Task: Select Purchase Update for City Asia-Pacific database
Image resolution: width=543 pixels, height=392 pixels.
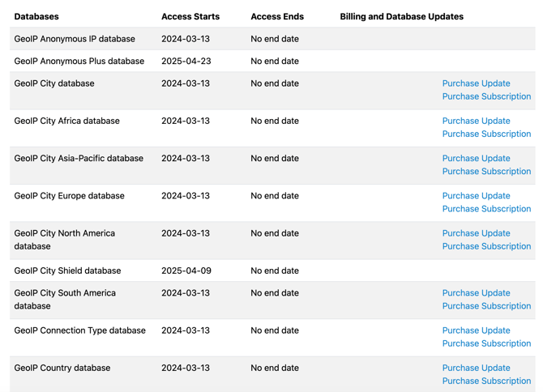Action: pyautogui.click(x=476, y=158)
